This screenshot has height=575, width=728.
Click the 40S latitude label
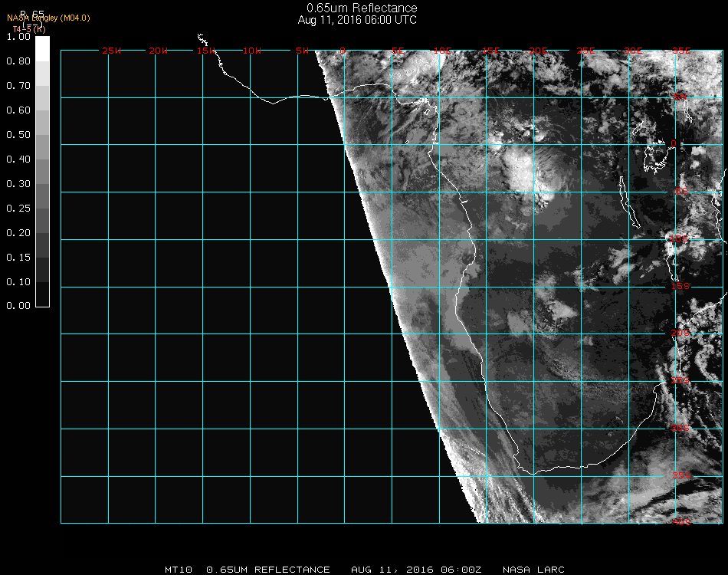click(x=682, y=522)
